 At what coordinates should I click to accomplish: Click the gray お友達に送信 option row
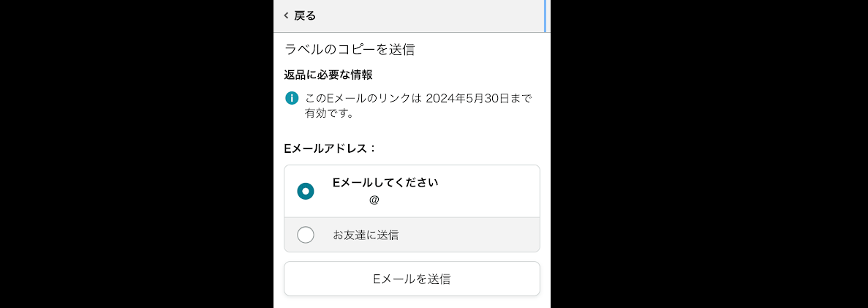click(x=412, y=235)
